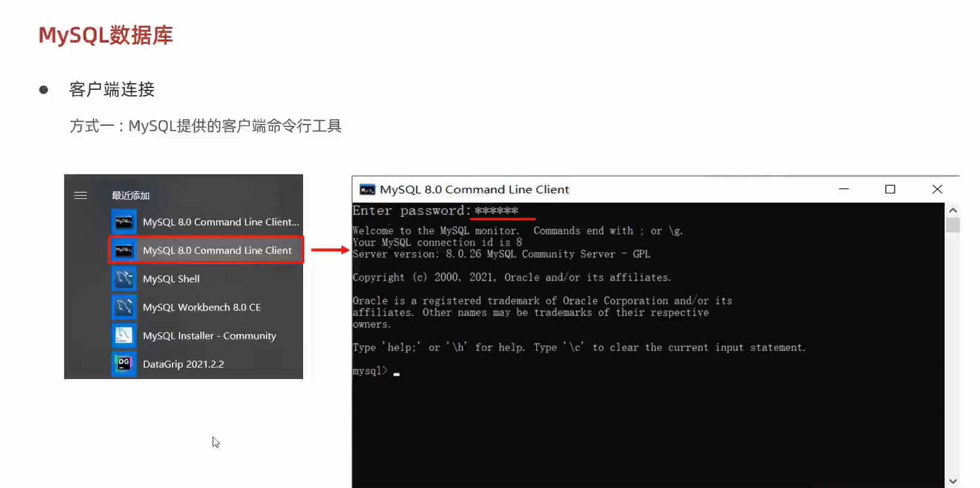Screen dimensions: 980x488
Task: Click the MySQL Workbench 8.0 CE icon
Action: click(x=124, y=307)
